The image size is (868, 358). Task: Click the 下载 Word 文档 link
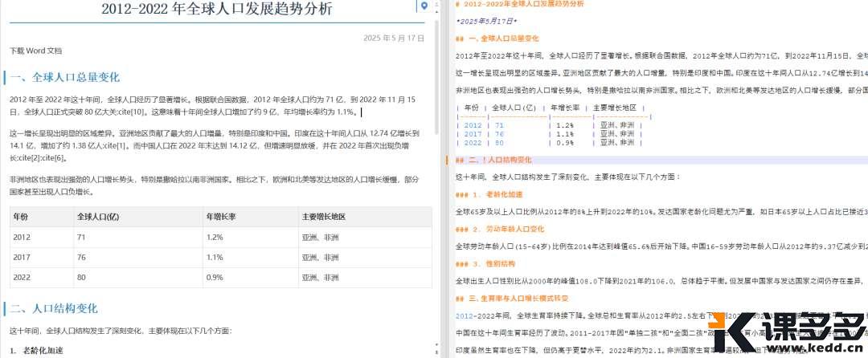(35, 51)
